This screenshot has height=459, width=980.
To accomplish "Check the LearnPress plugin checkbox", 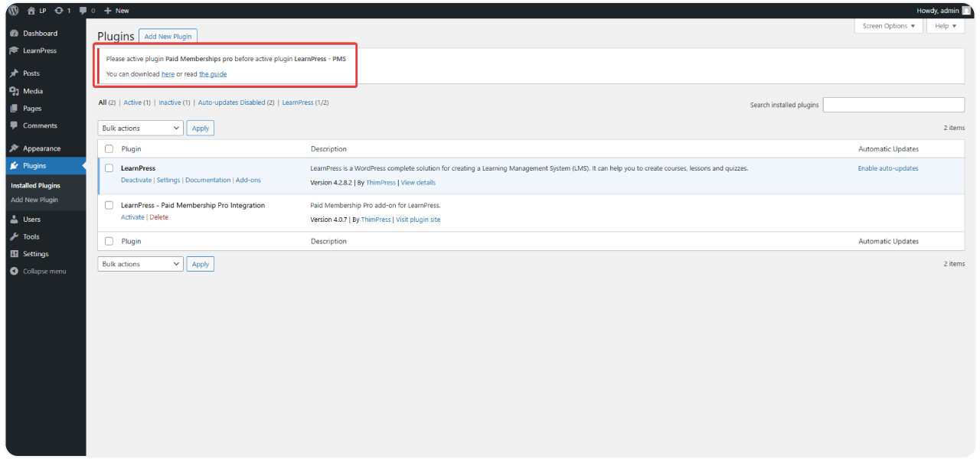I will pyautogui.click(x=109, y=168).
